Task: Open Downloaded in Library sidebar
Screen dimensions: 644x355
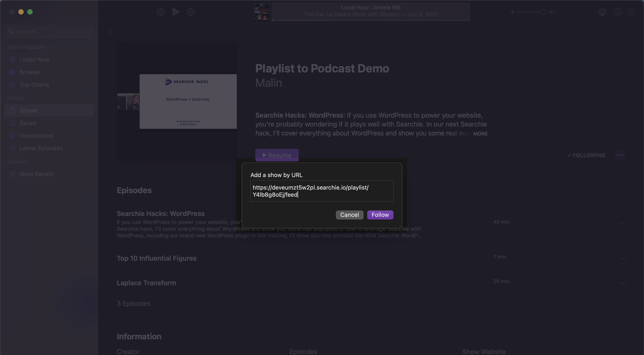Action: pyautogui.click(x=49, y=135)
